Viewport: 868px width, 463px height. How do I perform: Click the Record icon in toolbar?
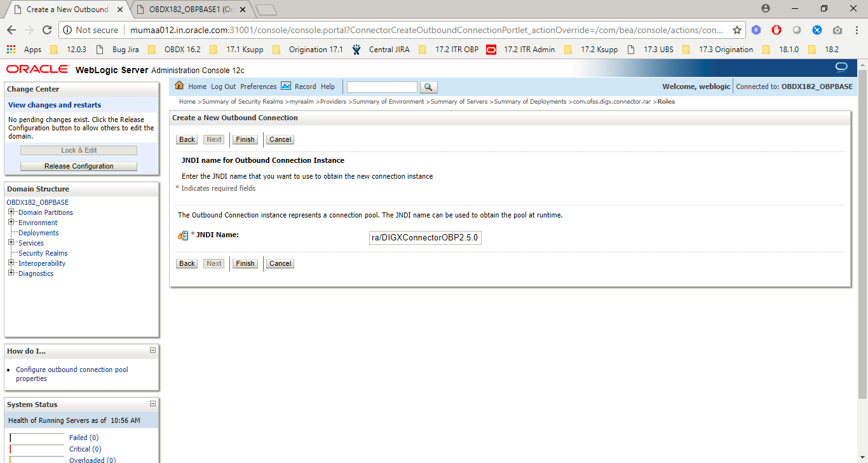tap(286, 86)
